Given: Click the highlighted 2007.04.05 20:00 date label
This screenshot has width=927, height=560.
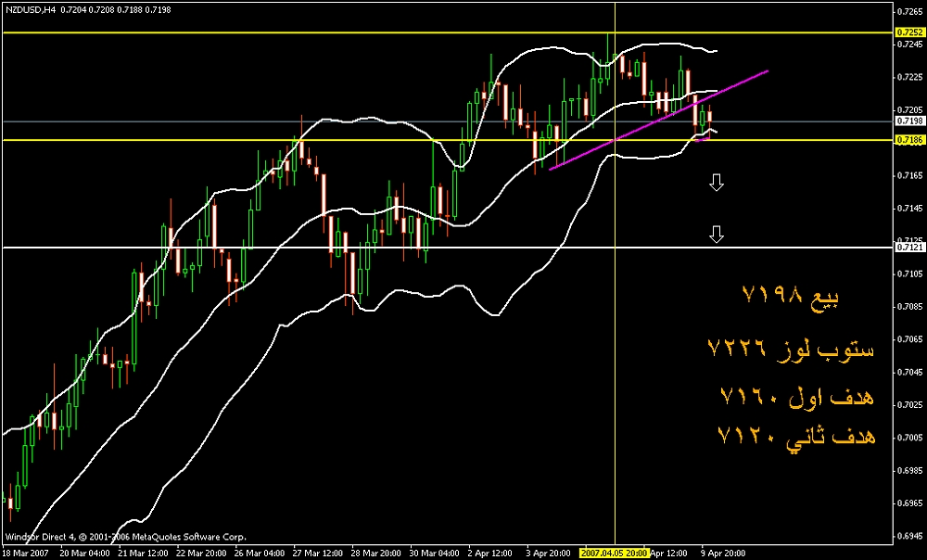Looking at the screenshot, I should click(x=614, y=553).
